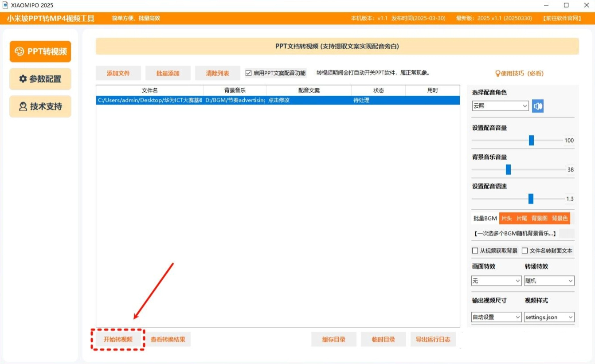
Task: Select the 批量BGM tab
Action: [485, 218]
